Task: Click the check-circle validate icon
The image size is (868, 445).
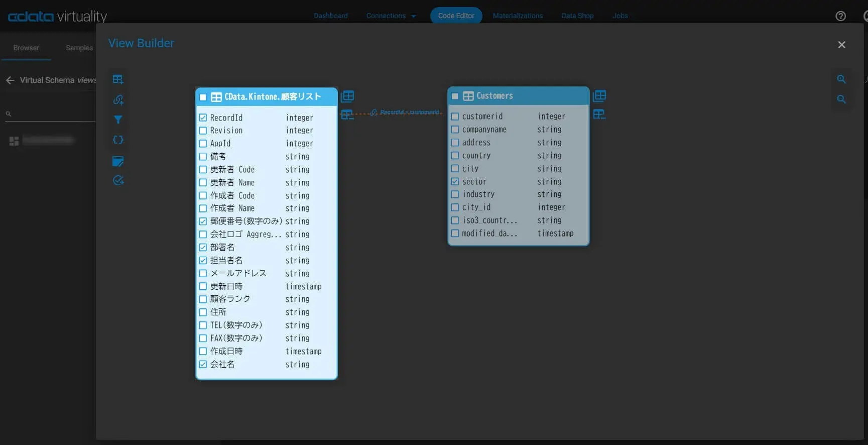Action: (118, 180)
